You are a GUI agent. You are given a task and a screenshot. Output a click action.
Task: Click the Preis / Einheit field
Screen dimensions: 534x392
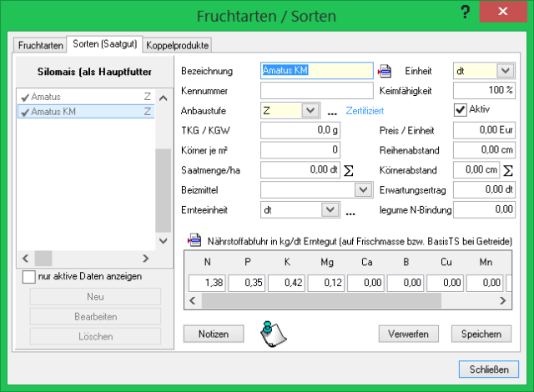(x=484, y=130)
